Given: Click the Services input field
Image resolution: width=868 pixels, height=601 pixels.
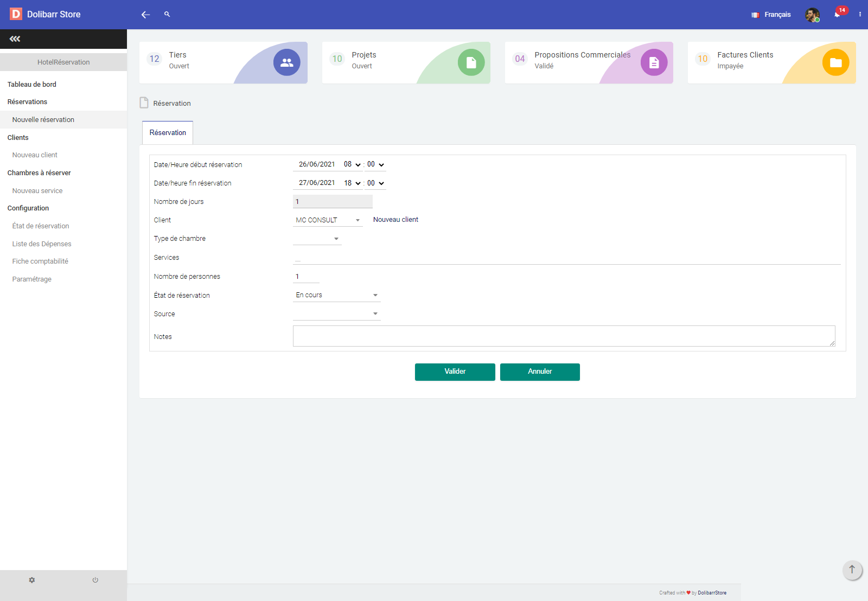Looking at the screenshot, I should pyautogui.click(x=566, y=258).
